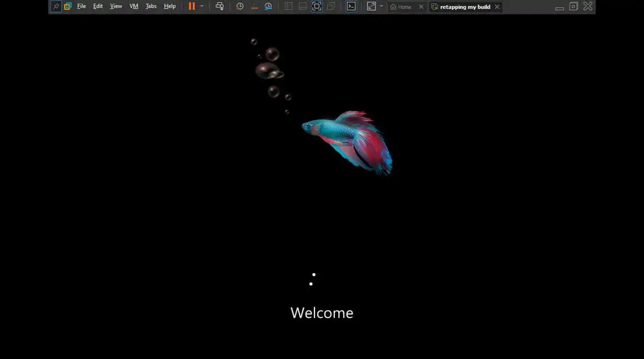Close the 'retapping my build' tab

click(x=497, y=7)
